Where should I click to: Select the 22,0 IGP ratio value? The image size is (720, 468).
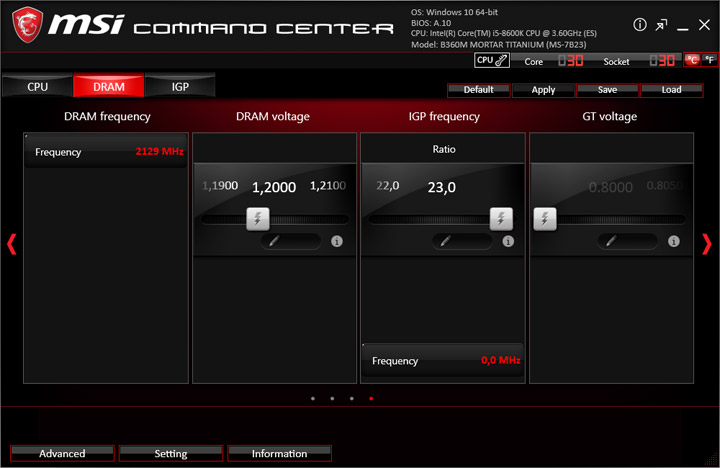click(388, 186)
